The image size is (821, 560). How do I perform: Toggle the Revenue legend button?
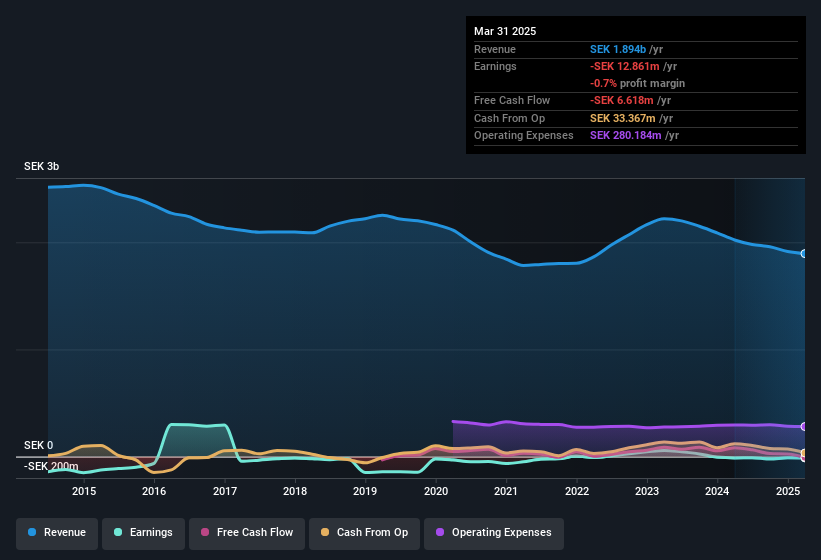pos(57,533)
